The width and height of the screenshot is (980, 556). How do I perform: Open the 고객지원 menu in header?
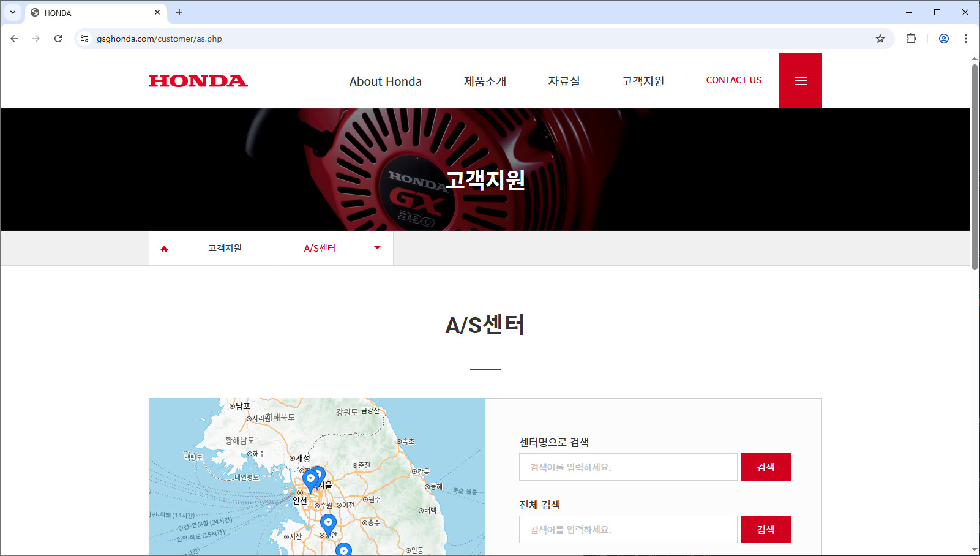(643, 81)
